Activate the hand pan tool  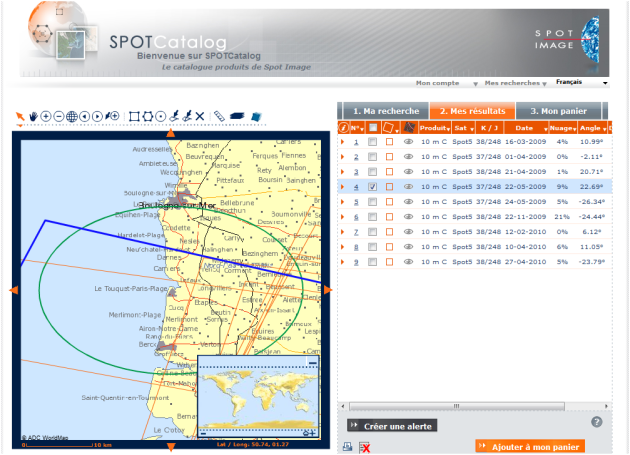click(x=33, y=117)
